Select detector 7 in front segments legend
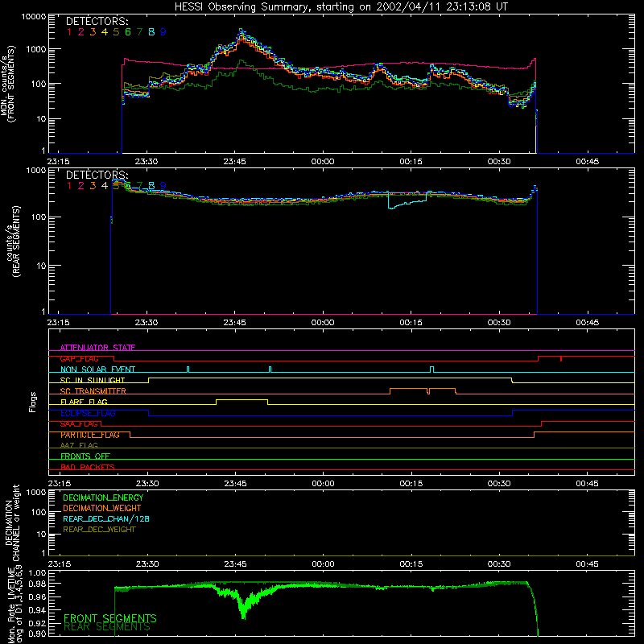 139,32
